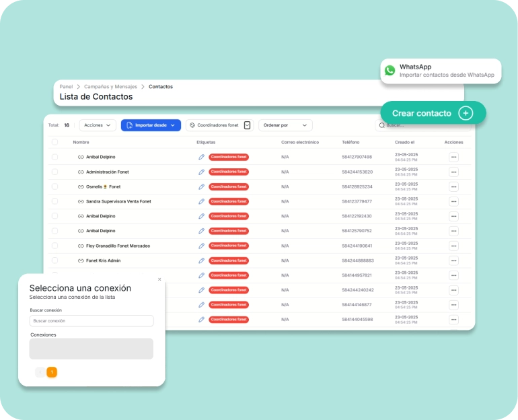Click edit pencil for Sandra Supervisora Venta Fonet

point(201,201)
